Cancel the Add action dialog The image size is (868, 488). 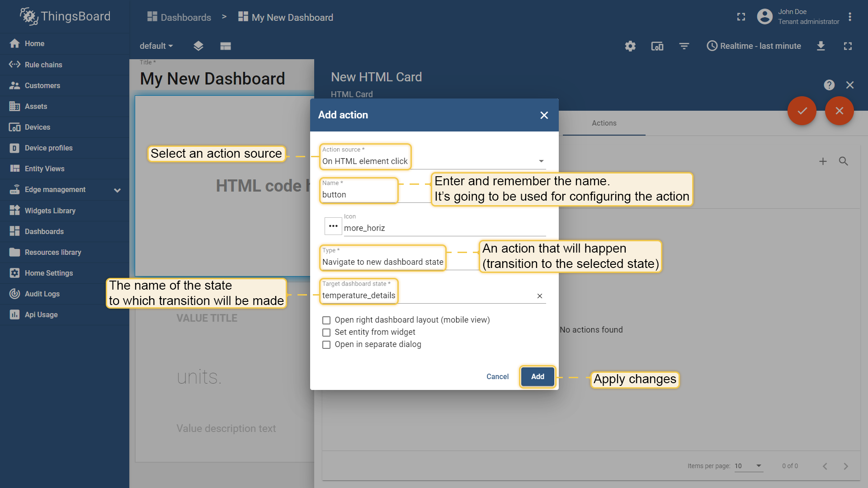(x=497, y=377)
